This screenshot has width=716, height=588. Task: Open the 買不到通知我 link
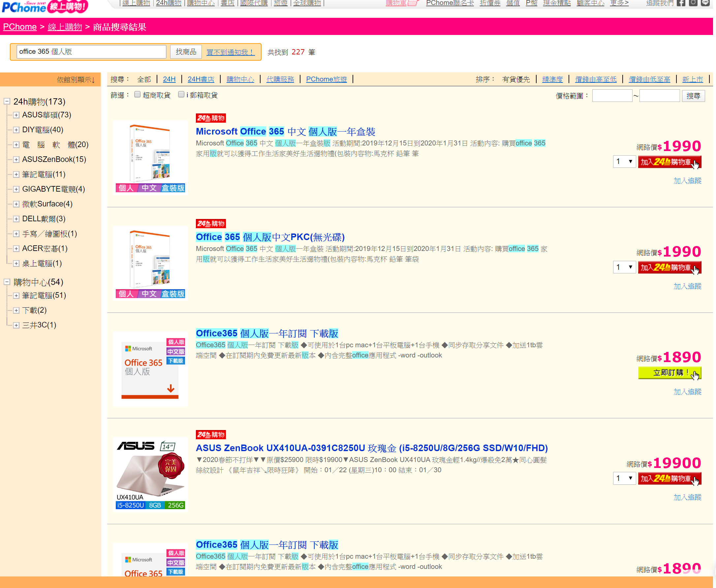click(230, 52)
